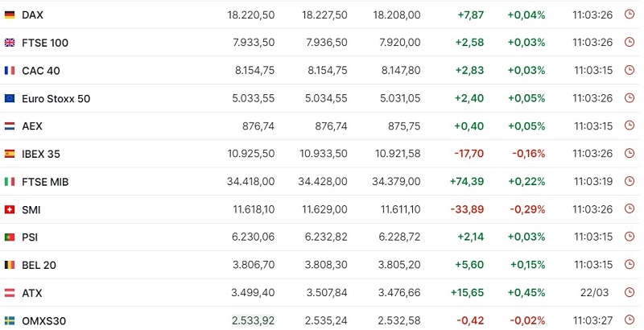
Task: Click the clock icon in the ATX row
Action: [x=630, y=292]
